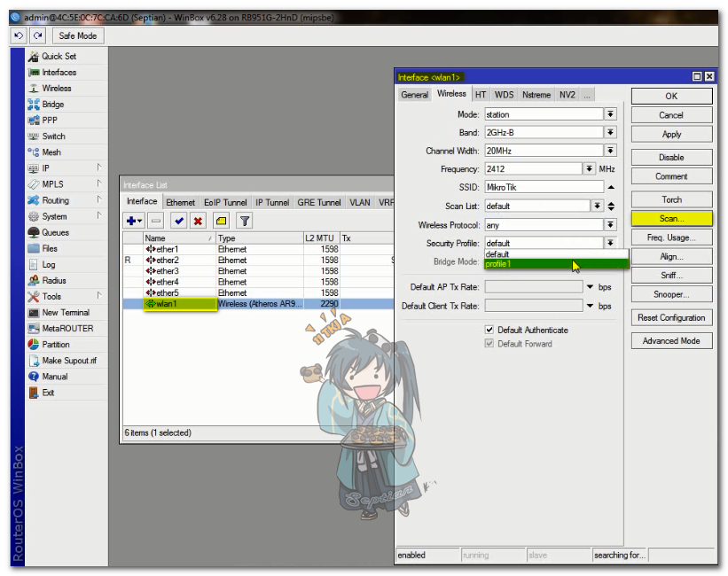The height and width of the screenshot is (576, 728).
Task: Open the Partition sidebar item
Action: (56, 345)
